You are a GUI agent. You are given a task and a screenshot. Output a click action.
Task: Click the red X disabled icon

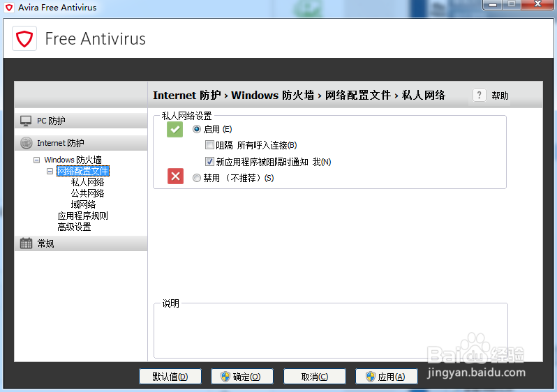(x=175, y=176)
